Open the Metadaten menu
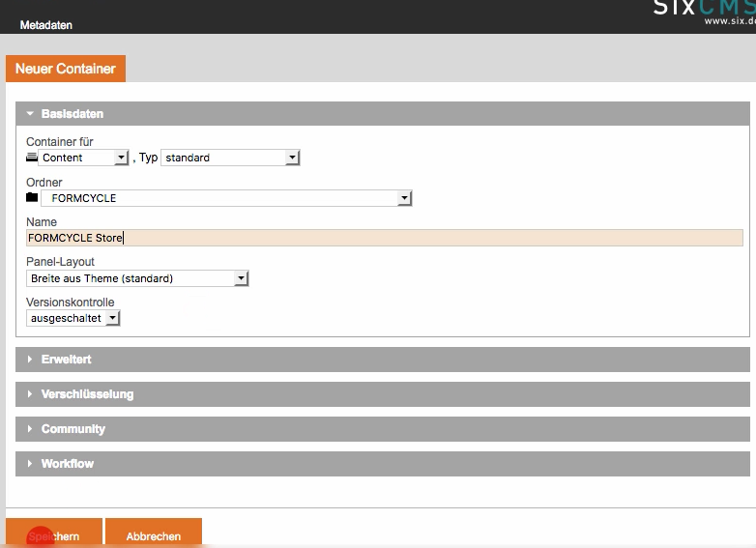Screen dimensions: 756x548 [45, 25]
